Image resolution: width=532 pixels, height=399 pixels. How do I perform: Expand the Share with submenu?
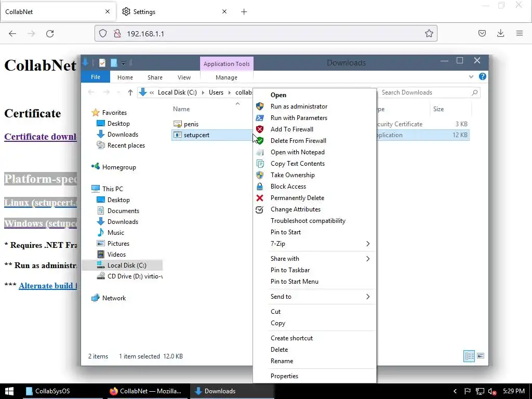pos(314,259)
